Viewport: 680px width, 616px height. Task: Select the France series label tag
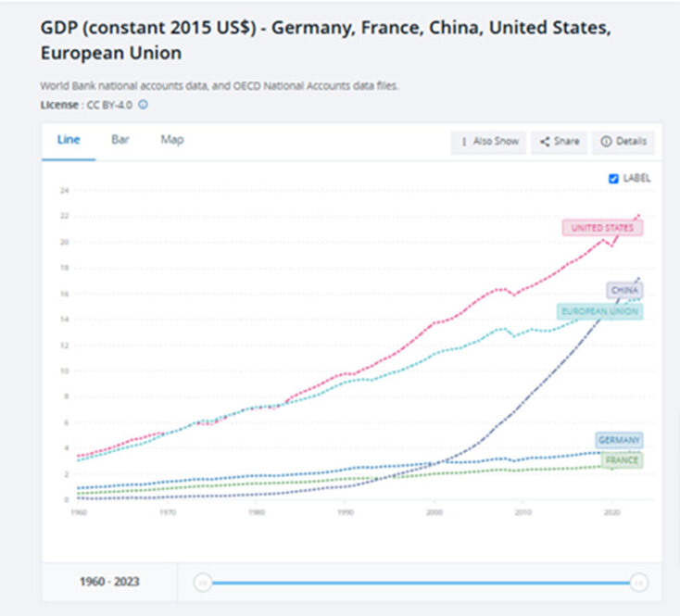coord(621,459)
